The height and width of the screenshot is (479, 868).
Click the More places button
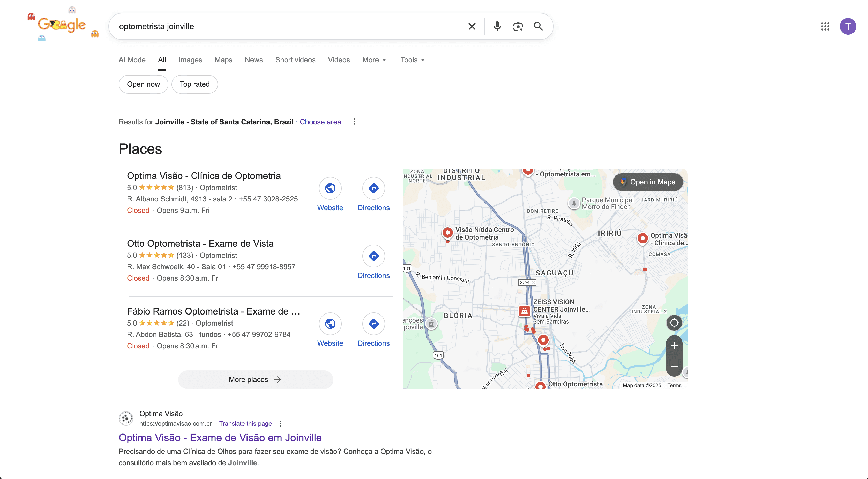click(x=256, y=380)
